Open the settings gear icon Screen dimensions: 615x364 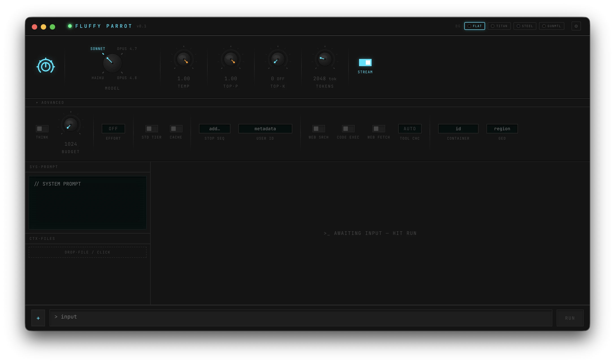pos(576,26)
